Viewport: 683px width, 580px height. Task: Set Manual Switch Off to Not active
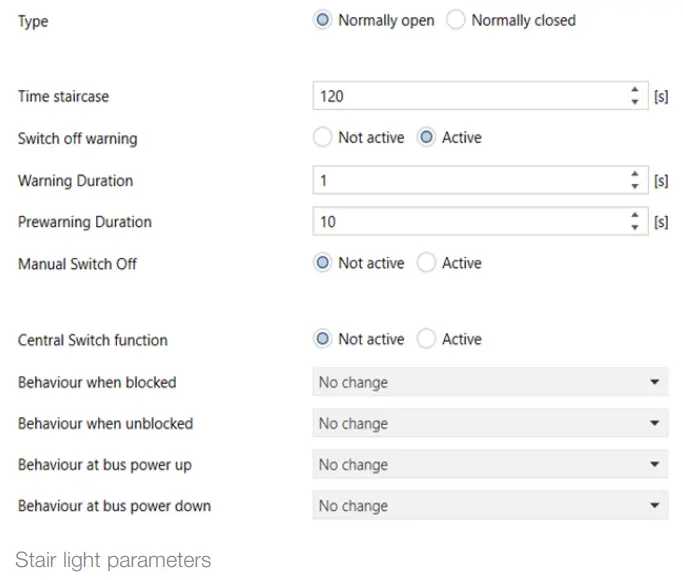pos(323,263)
